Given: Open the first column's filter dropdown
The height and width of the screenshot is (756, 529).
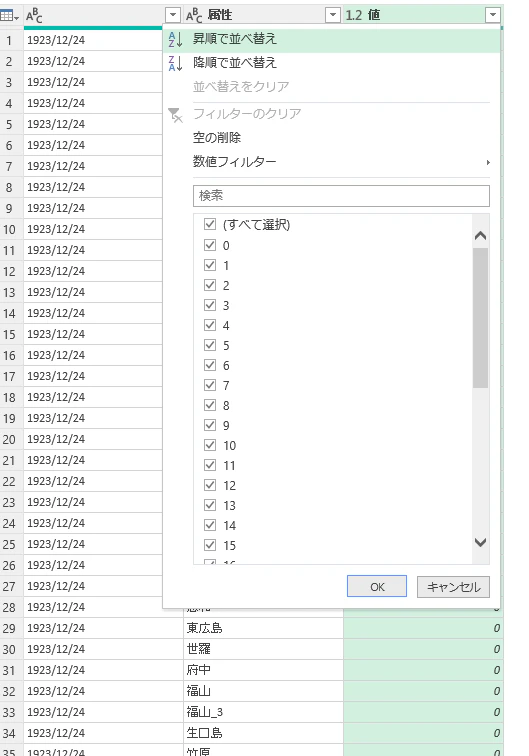Looking at the screenshot, I should tap(173, 15).
